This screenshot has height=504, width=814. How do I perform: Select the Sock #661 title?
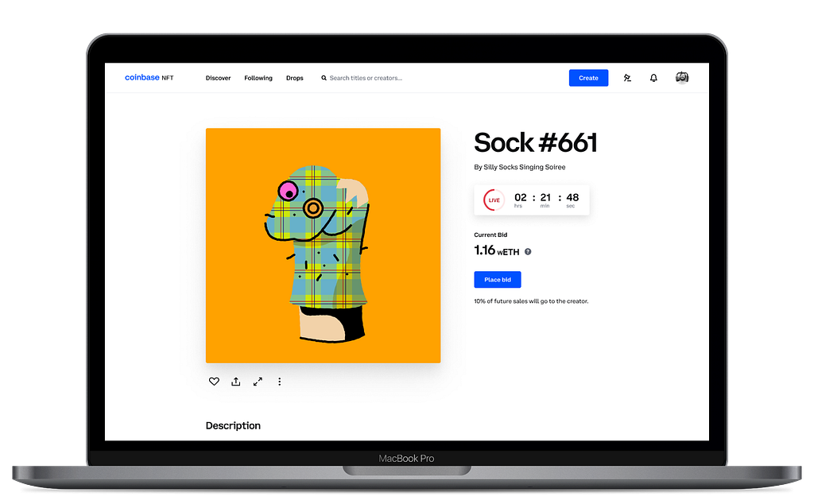[x=535, y=143]
